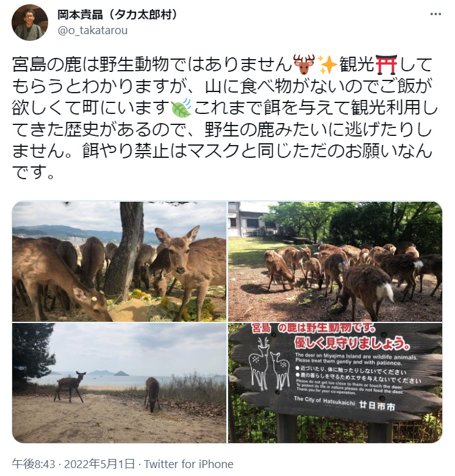Open the photo of deer herd on lawn
Screen dimensions: 455x476
[335, 261]
